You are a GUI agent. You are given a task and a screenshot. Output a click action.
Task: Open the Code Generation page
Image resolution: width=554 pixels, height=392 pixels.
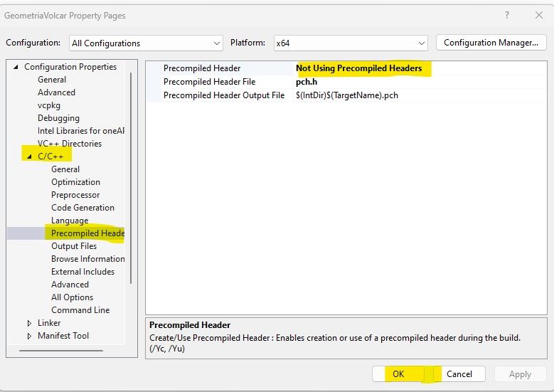pos(82,208)
